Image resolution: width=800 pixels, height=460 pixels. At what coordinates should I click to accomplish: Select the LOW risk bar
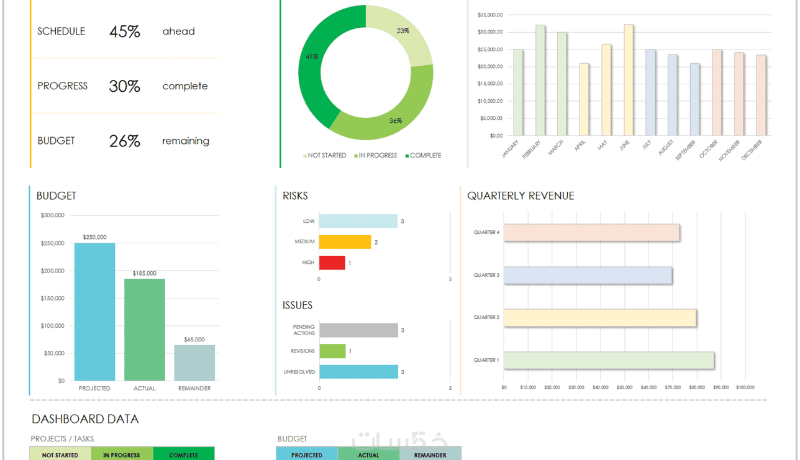coord(358,221)
